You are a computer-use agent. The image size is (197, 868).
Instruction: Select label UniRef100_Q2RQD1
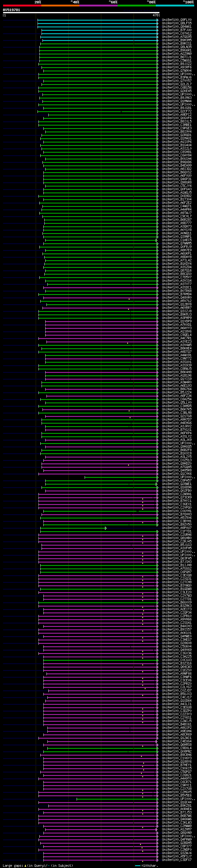click(x=177, y=135)
